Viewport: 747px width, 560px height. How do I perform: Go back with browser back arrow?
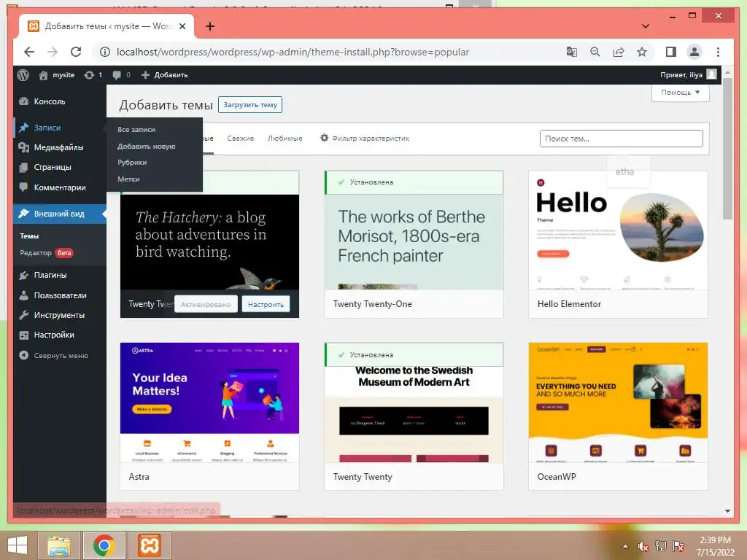tap(29, 52)
